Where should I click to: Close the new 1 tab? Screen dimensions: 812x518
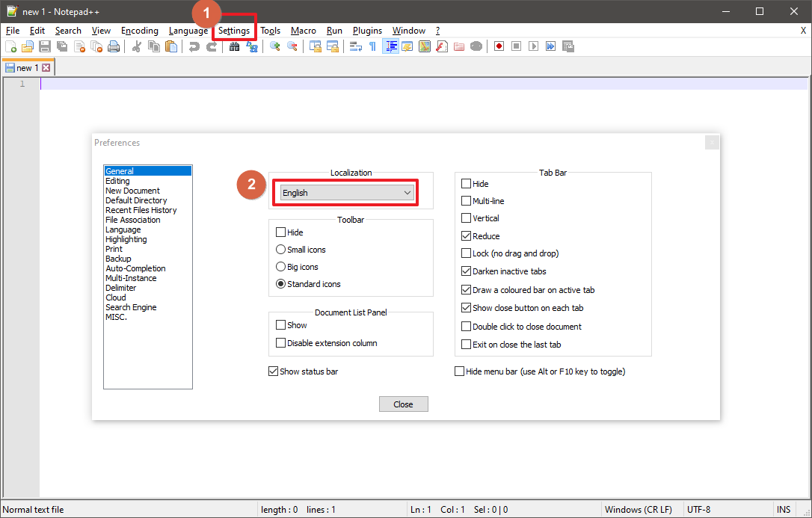point(46,68)
